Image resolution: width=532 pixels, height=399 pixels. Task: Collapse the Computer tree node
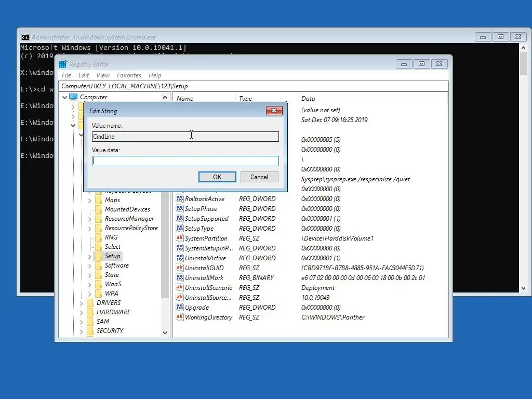tap(64, 97)
